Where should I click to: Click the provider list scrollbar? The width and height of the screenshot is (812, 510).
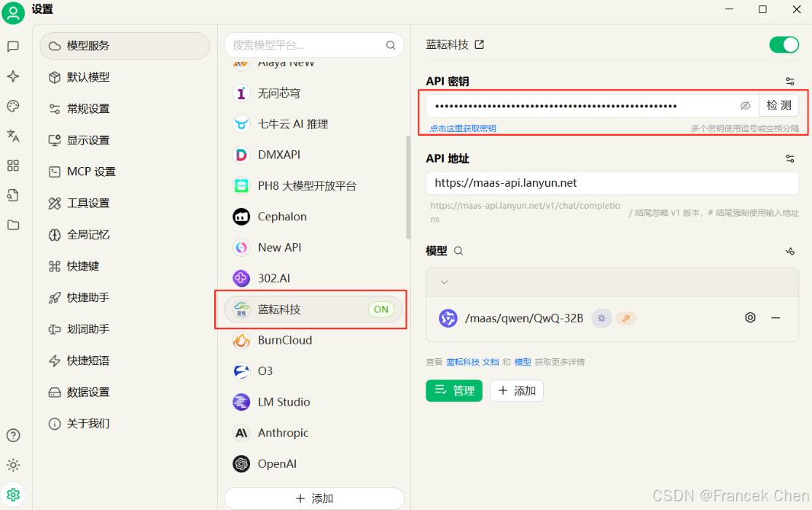pos(408,187)
